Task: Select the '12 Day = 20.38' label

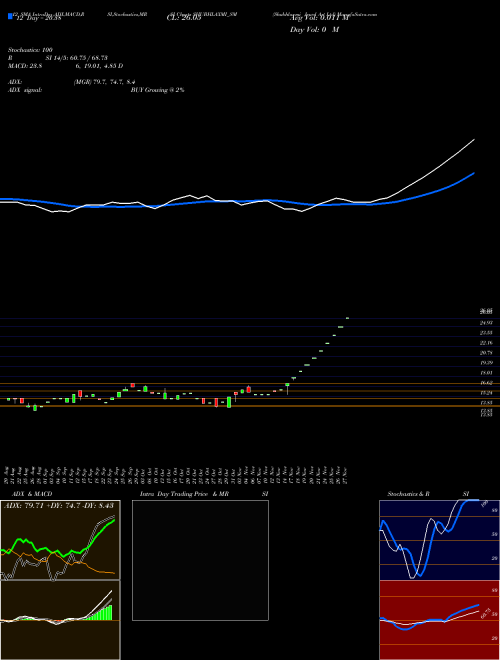Action: click(x=39, y=18)
